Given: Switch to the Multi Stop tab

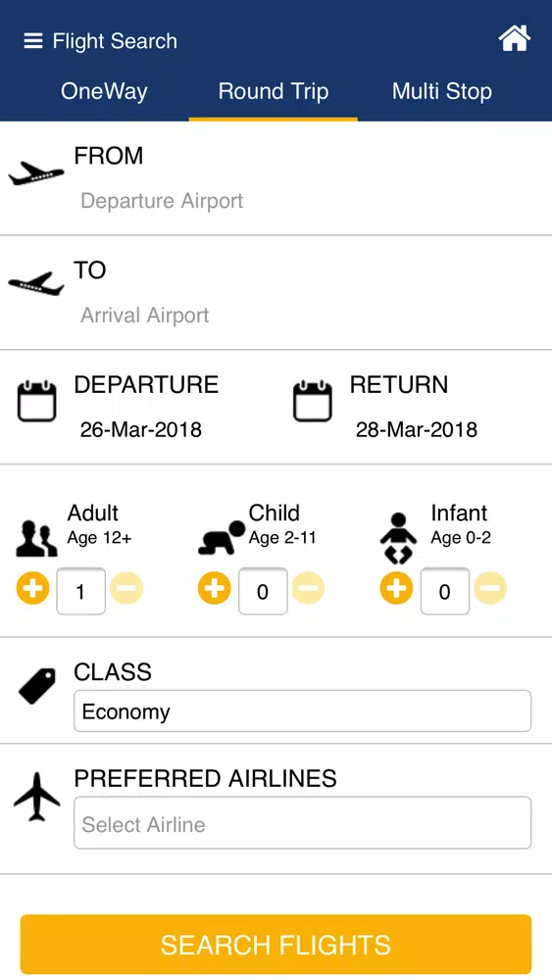Looking at the screenshot, I should coord(442,91).
